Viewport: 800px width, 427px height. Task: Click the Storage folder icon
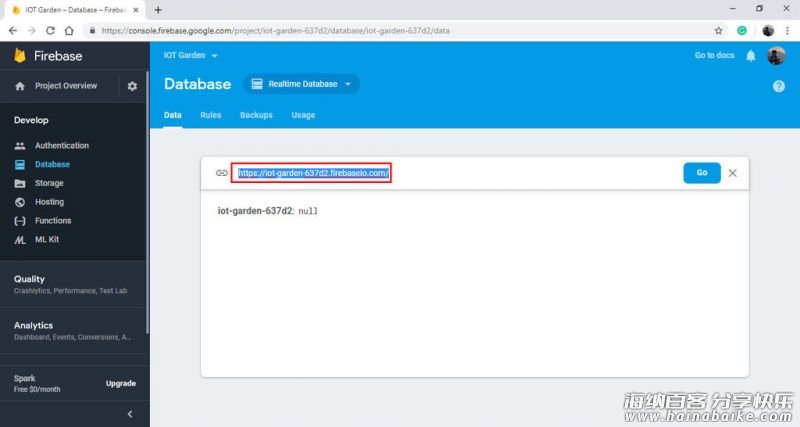pos(20,183)
